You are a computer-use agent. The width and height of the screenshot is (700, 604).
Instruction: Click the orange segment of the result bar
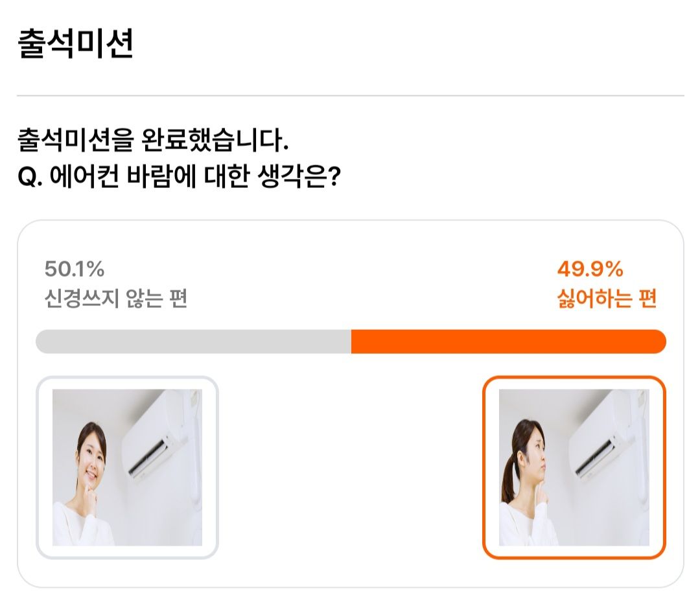509,342
